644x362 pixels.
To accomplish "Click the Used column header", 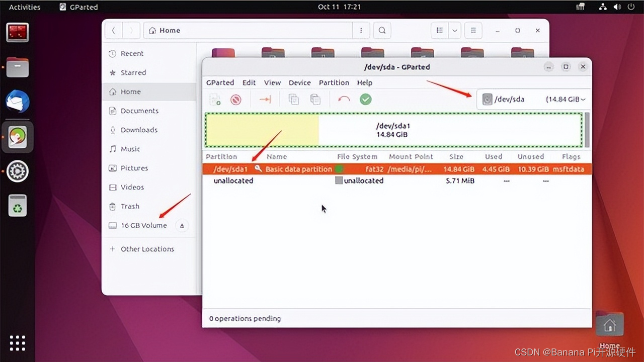I will 494,156.
